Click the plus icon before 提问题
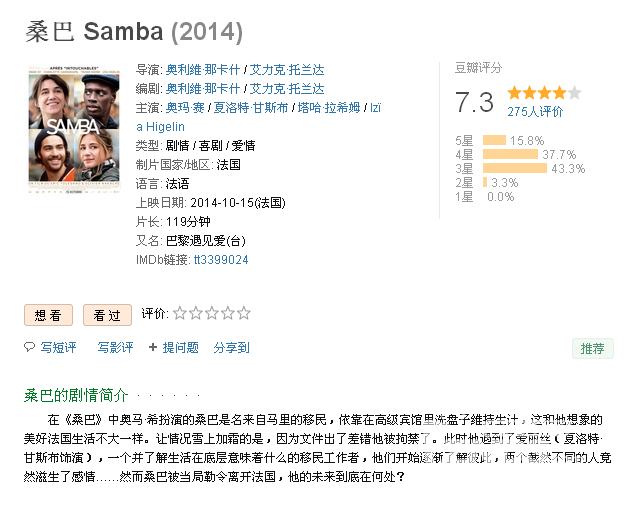633x505 pixels. [153, 347]
